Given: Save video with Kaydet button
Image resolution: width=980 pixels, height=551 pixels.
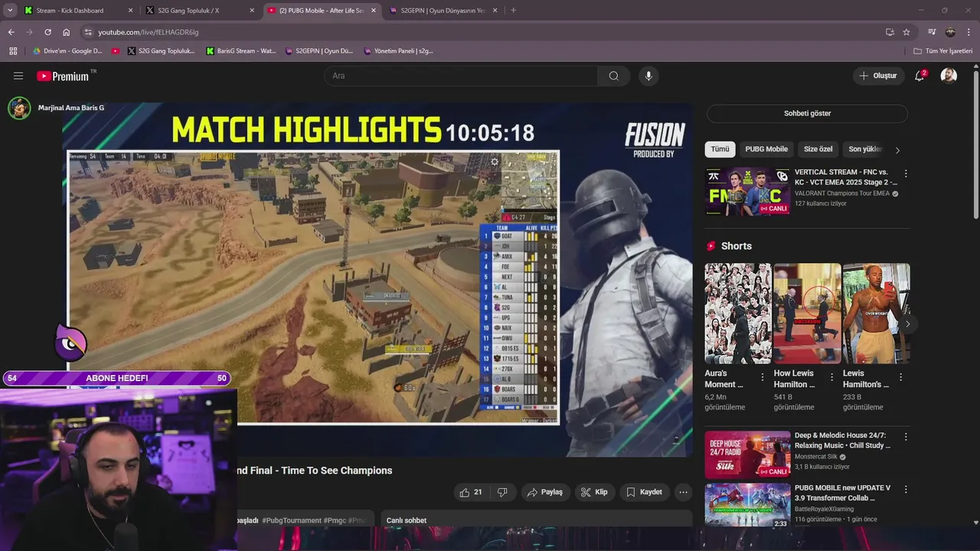Looking at the screenshot, I should click(x=644, y=492).
